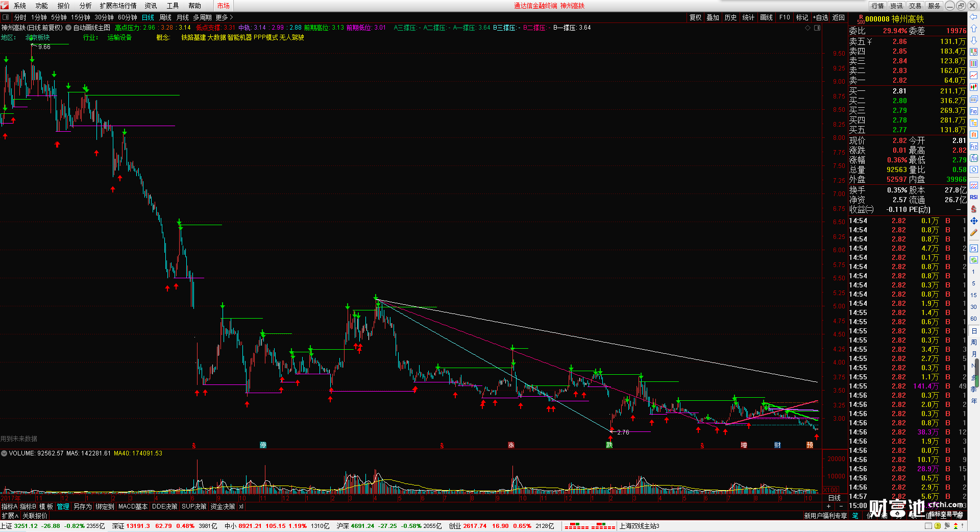Click the red dollar sign icon
Image resolution: width=980 pixels, height=532 pixels.
pos(974,209)
